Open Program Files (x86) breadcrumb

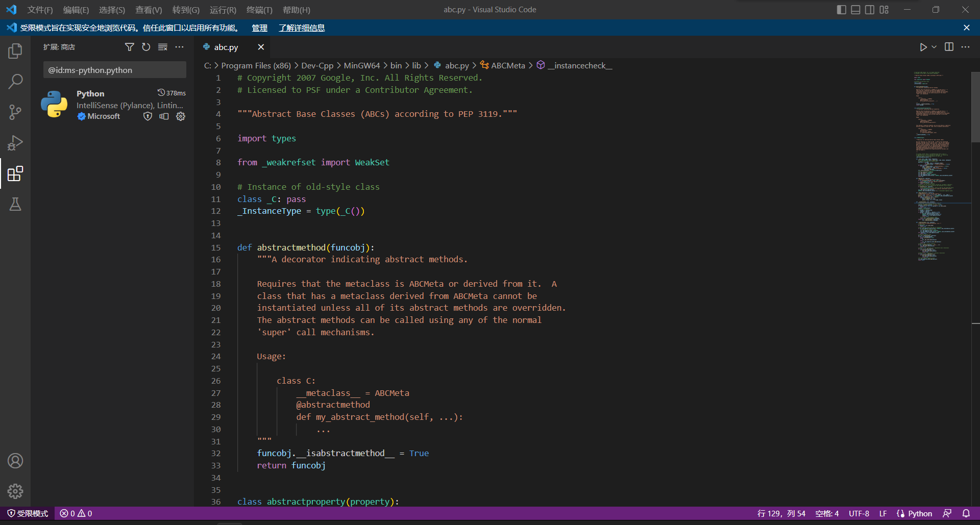[256, 65]
